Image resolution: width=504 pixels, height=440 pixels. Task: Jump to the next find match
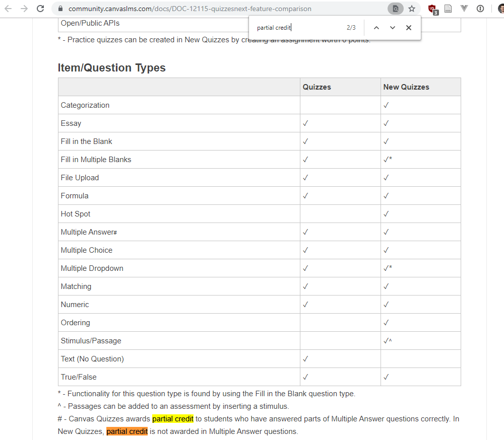click(x=393, y=28)
